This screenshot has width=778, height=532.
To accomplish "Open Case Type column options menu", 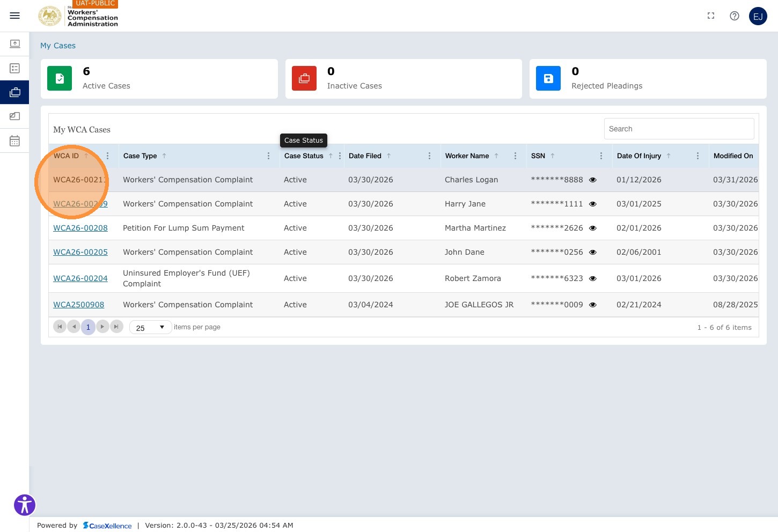I will pos(268,156).
